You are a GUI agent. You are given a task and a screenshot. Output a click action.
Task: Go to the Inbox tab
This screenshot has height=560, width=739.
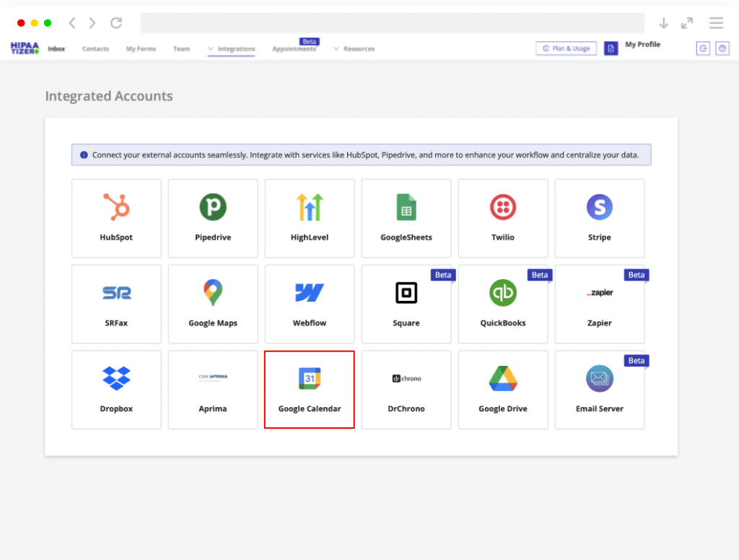[56, 48]
